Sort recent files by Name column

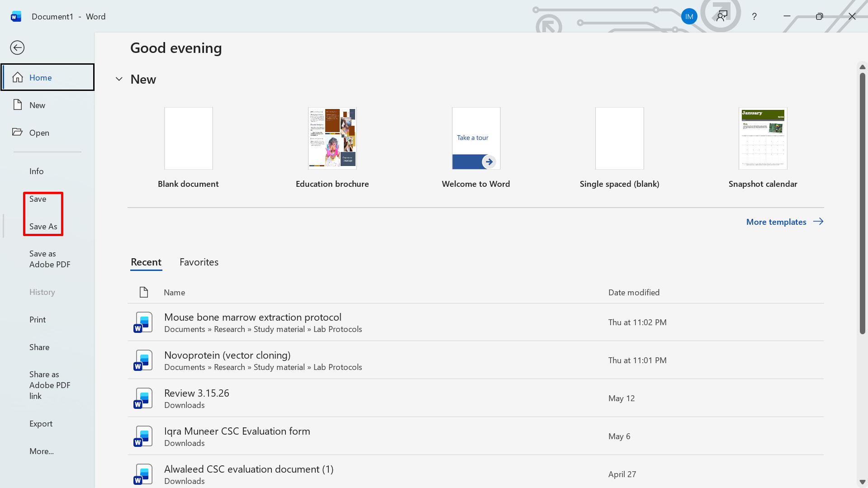coord(175,292)
